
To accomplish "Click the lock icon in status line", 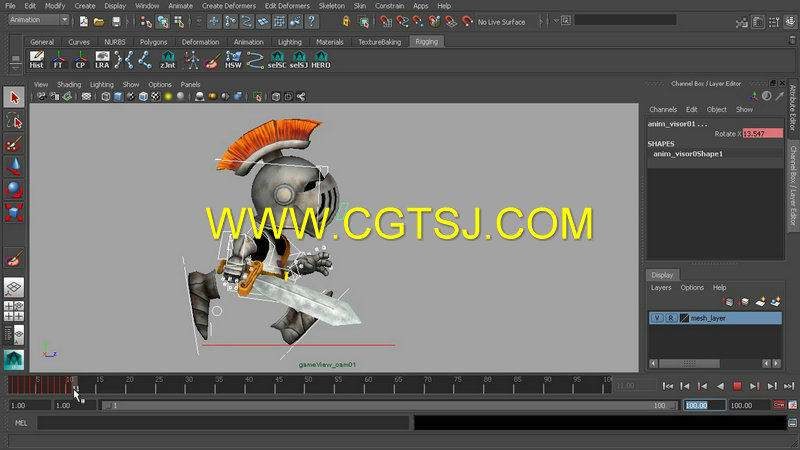I will 346,21.
